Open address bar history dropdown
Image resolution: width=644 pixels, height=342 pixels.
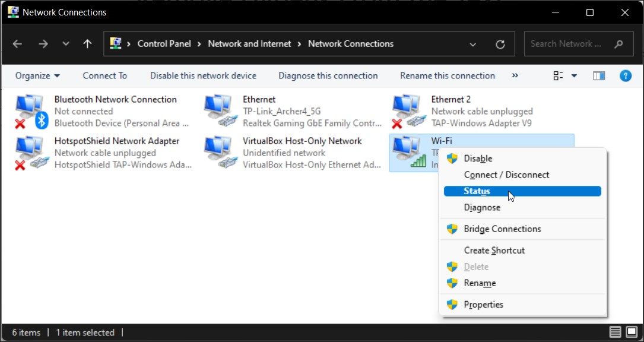(x=472, y=44)
